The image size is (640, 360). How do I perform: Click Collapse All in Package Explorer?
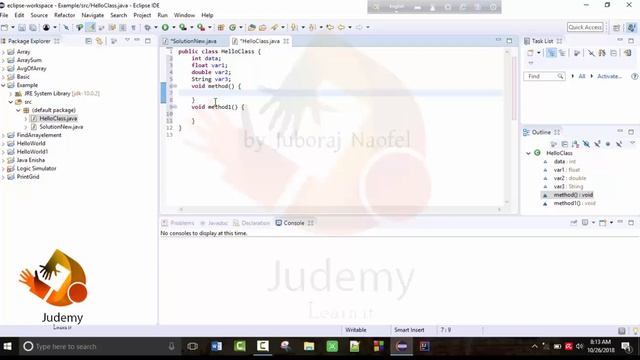[x=88, y=41]
